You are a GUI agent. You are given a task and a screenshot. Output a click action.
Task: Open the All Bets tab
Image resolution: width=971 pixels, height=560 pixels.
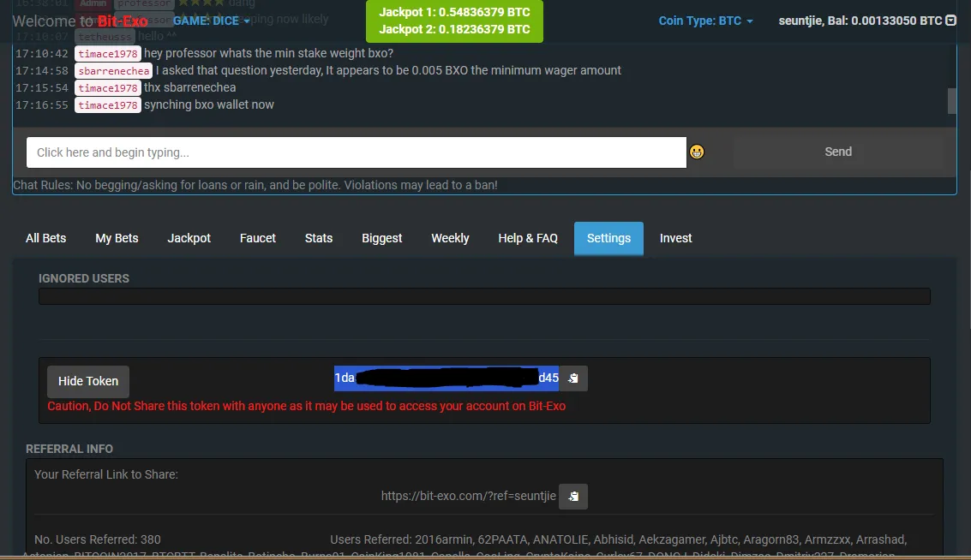click(45, 238)
